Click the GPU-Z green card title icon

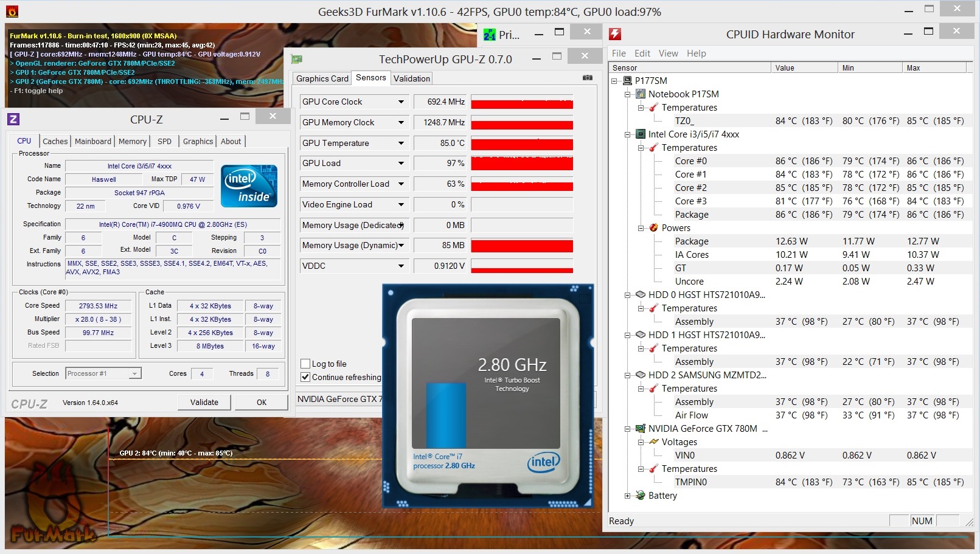click(297, 59)
